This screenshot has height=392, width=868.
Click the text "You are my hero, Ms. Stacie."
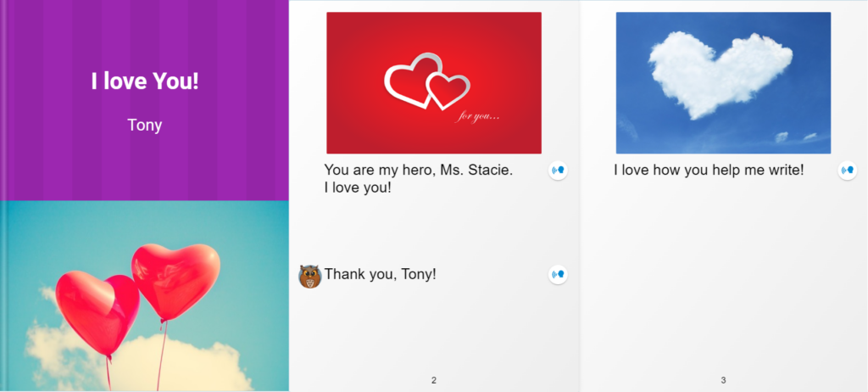pos(419,170)
